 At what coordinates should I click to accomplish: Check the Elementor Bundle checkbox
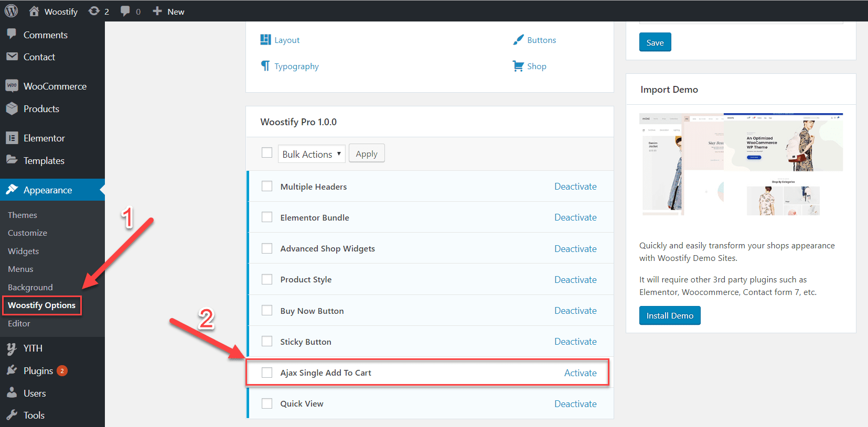[x=267, y=217]
